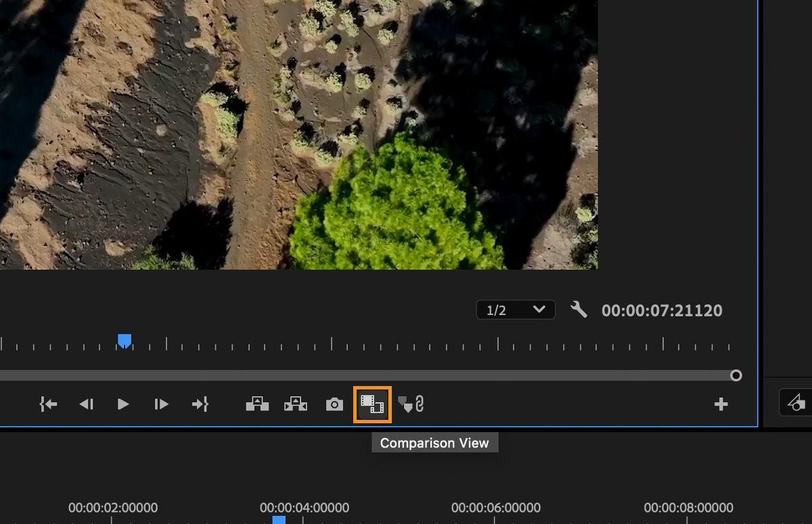Select the blue clip in the bottom timeline
This screenshot has width=812, height=524.
[x=279, y=520]
